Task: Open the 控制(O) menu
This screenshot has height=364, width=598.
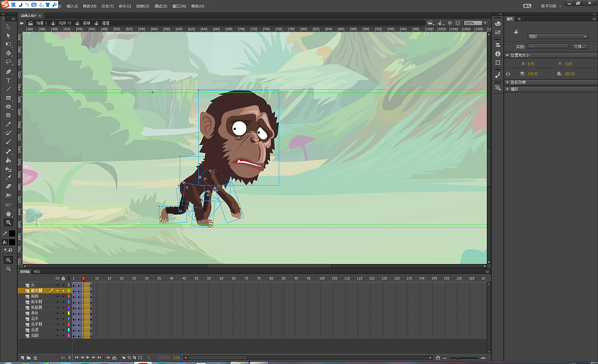Action: 143,7
